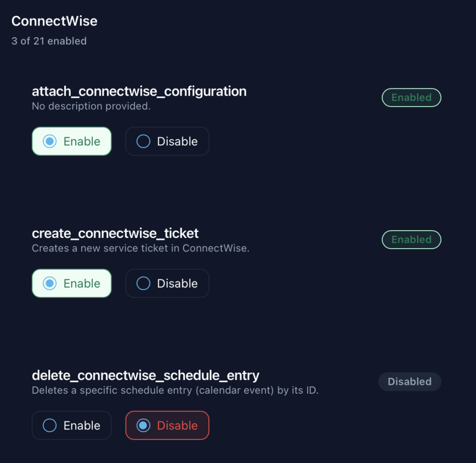Screen dimensions: 476x463
Task: Select Enable for attach_connectwise_configuration
Action: [x=72, y=141]
